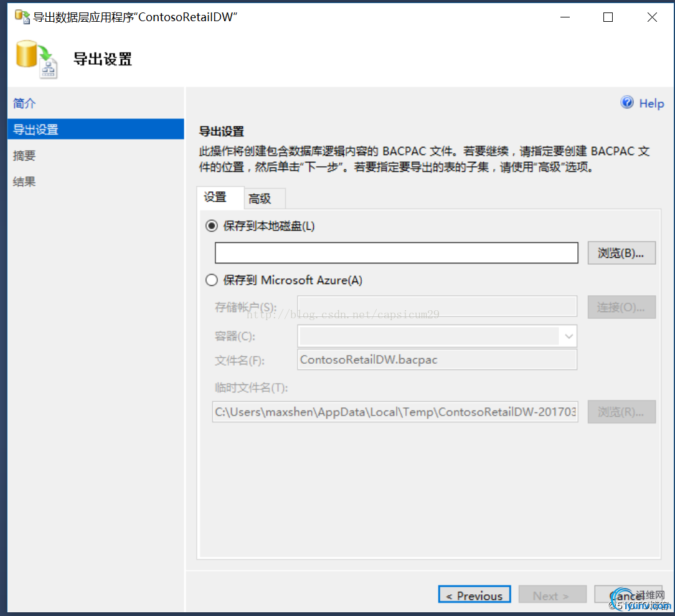
Task: Focus the local disk path input field
Action: [397, 253]
